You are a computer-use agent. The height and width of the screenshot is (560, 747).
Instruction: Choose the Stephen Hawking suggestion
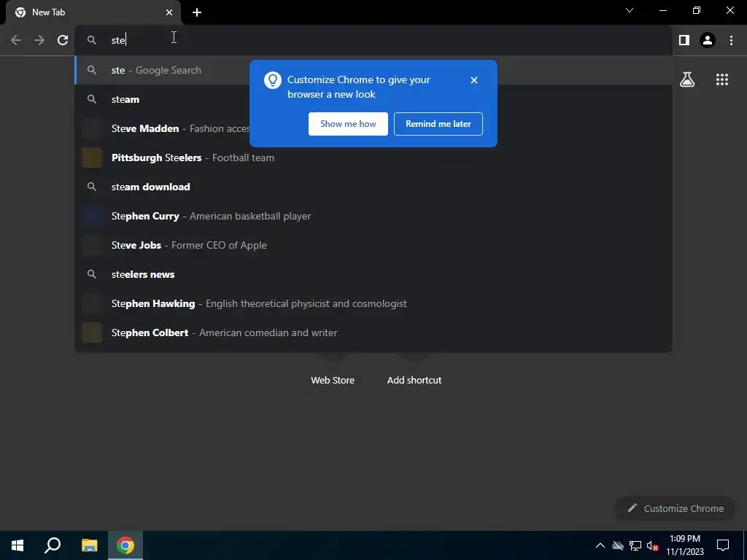point(373,303)
